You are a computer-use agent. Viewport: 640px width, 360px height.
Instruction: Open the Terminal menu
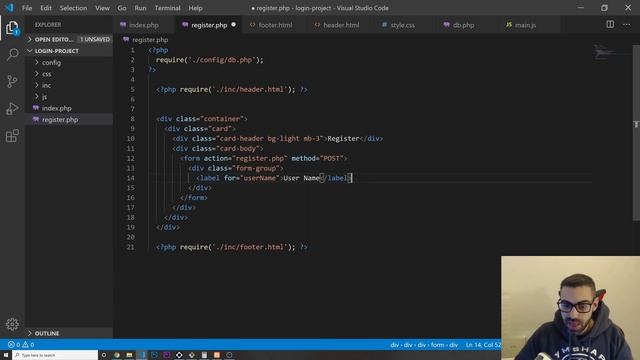(x=167, y=8)
